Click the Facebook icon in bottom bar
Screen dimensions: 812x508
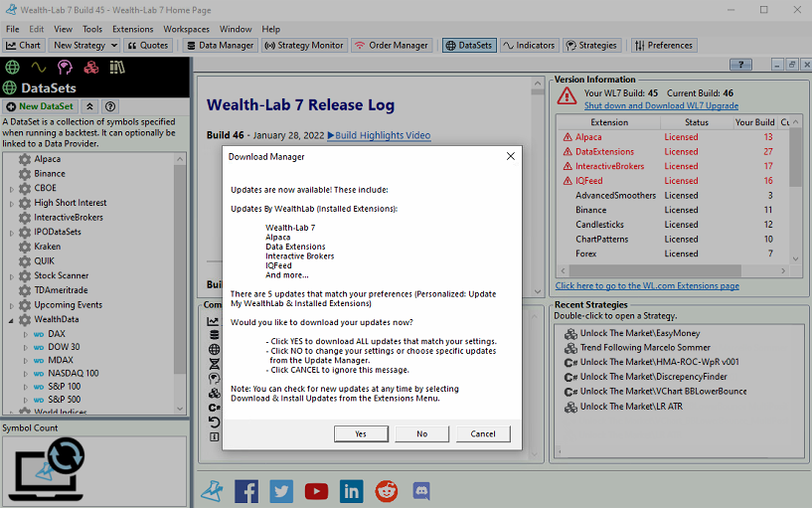coord(246,490)
